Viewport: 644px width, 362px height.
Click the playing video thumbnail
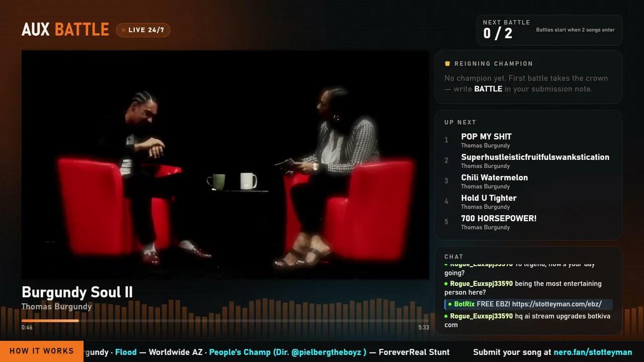225,164
